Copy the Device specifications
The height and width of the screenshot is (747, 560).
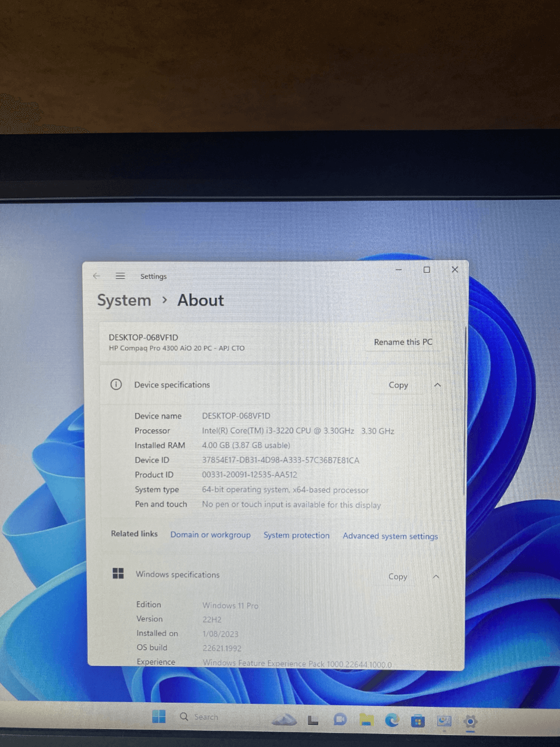click(x=398, y=385)
